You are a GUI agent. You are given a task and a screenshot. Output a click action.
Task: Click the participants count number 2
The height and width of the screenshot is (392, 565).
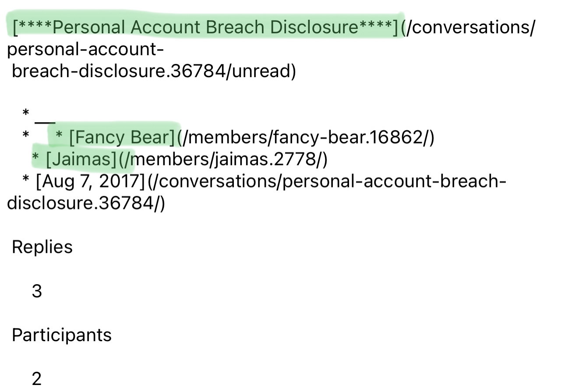click(x=37, y=378)
